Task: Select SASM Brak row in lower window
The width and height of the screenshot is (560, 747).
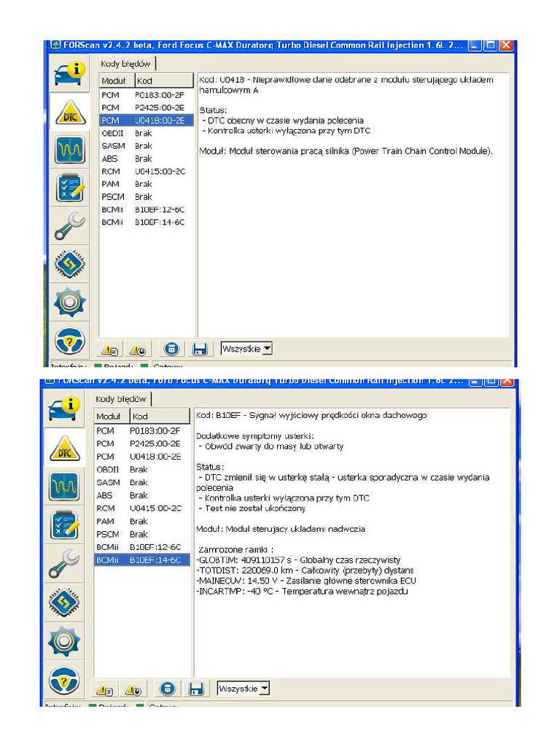Action: (142, 483)
